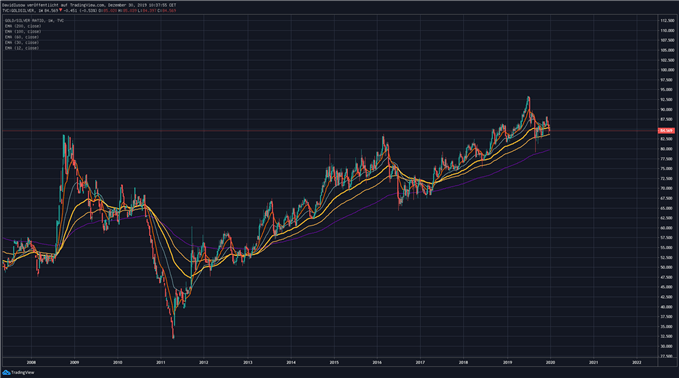679x378 pixels.
Task: Click the TVC:GOLDSILVER symbol text in the header
Action: tap(18, 10)
